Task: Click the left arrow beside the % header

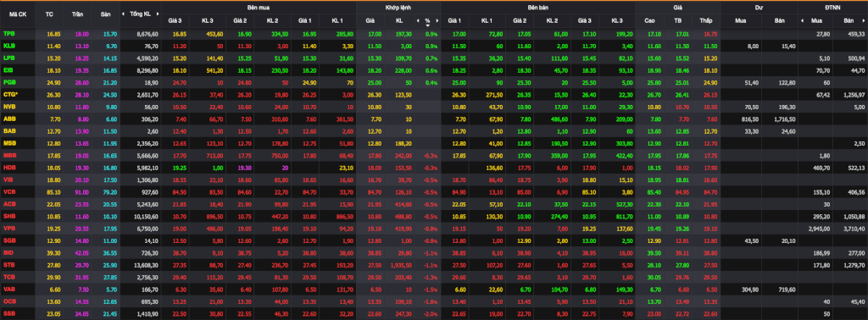Action: pyautogui.click(x=419, y=21)
